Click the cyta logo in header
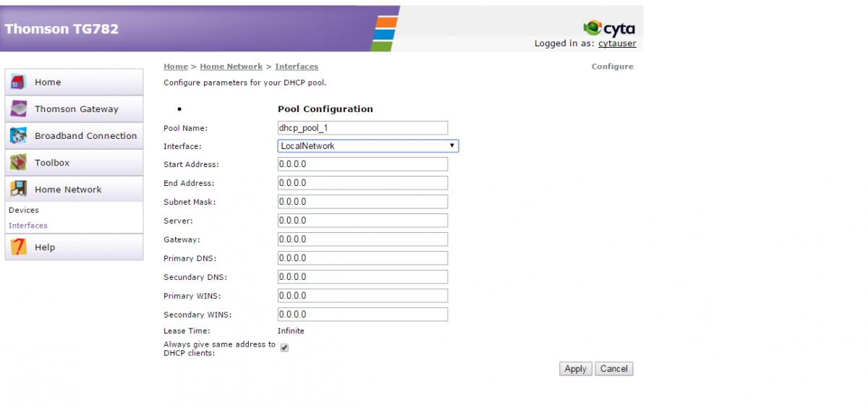868x408 pixels. 609,28
